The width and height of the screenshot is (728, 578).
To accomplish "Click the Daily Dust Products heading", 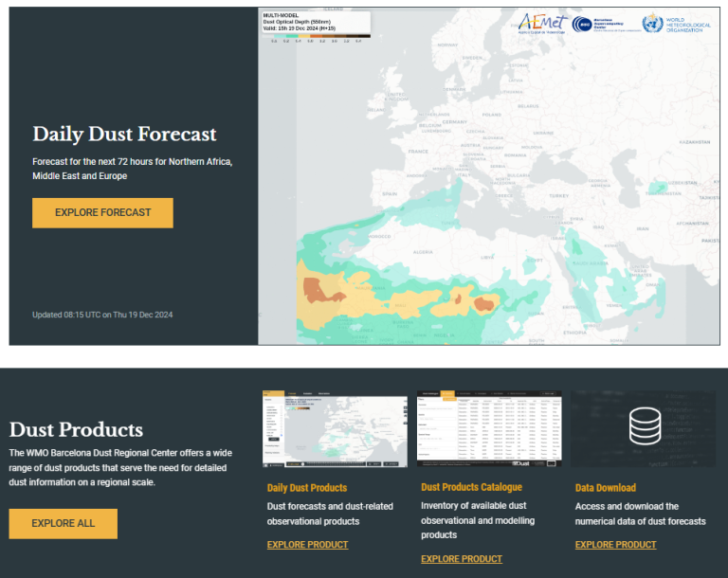I will [x=307, y=488].
